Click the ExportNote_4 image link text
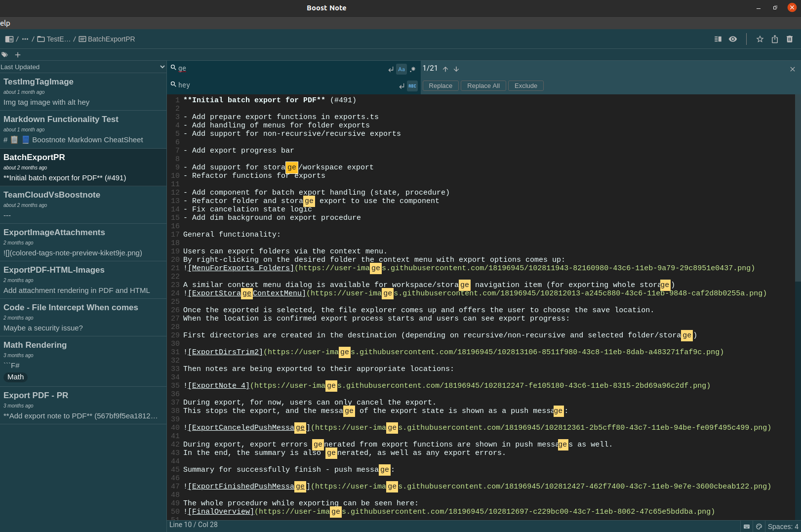The width and height of the screenshot is (801, 532). (x=219, y=386)
